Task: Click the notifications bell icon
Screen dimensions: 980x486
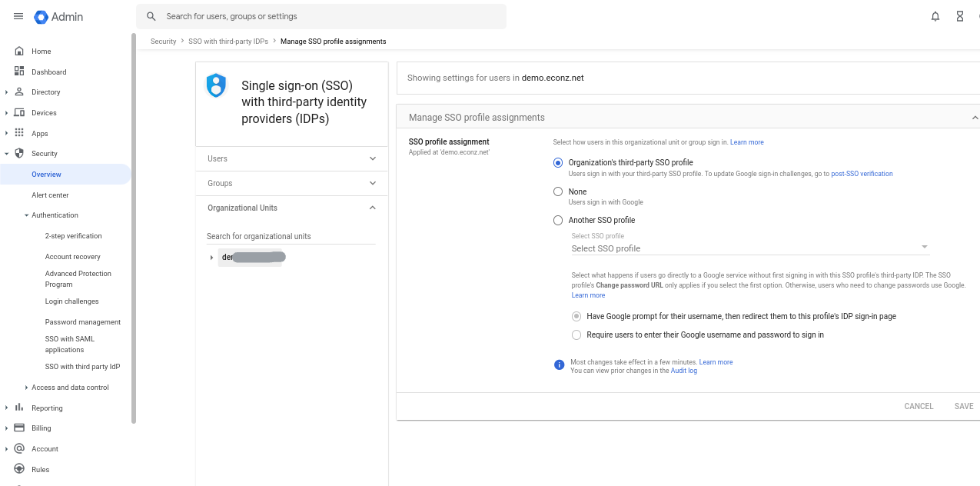Action: coord(935,16)
